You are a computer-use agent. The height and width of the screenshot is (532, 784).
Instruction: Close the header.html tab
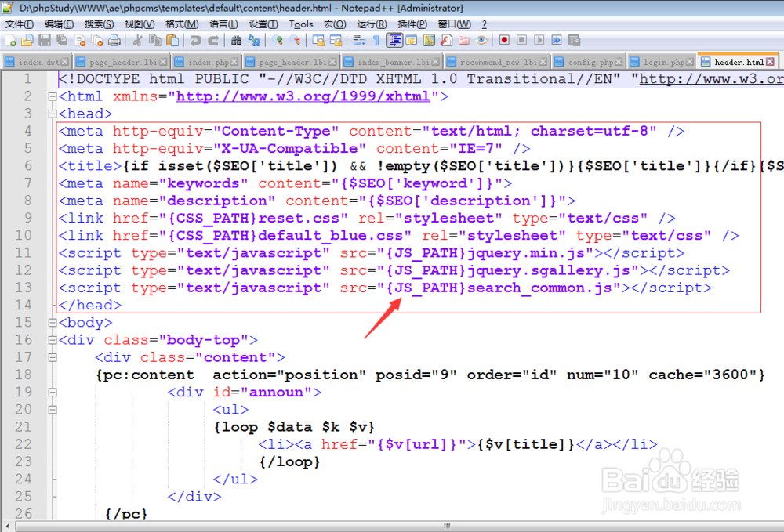click(771, 61)
